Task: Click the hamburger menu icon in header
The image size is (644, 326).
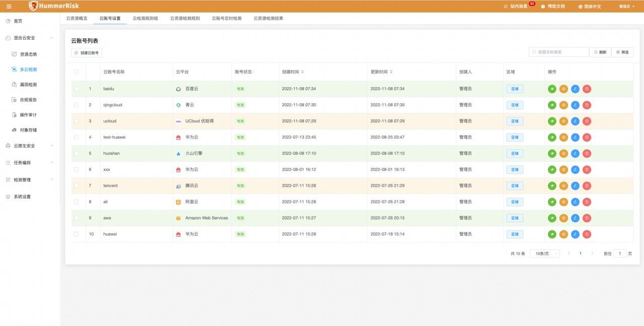Action: click(9, 7)
